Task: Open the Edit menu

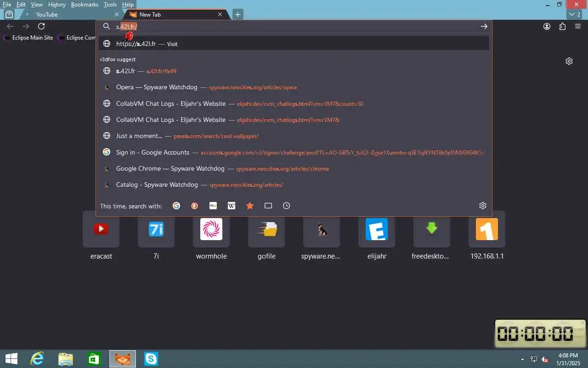Action: tap(21, 4)
